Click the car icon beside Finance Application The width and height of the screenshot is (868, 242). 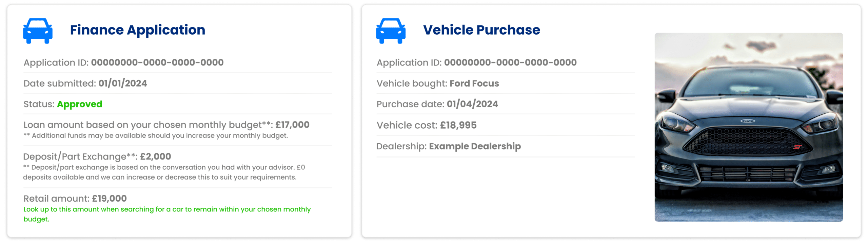pos(37,31)
